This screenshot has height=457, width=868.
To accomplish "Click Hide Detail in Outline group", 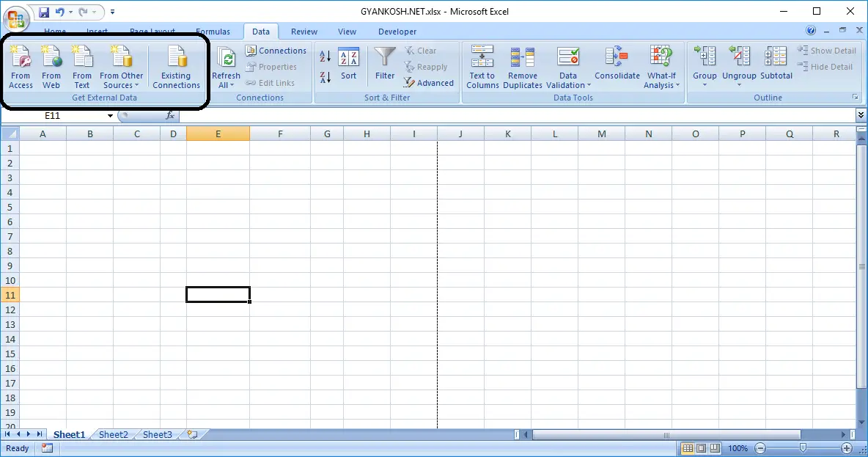I will [x=825, y=67].
